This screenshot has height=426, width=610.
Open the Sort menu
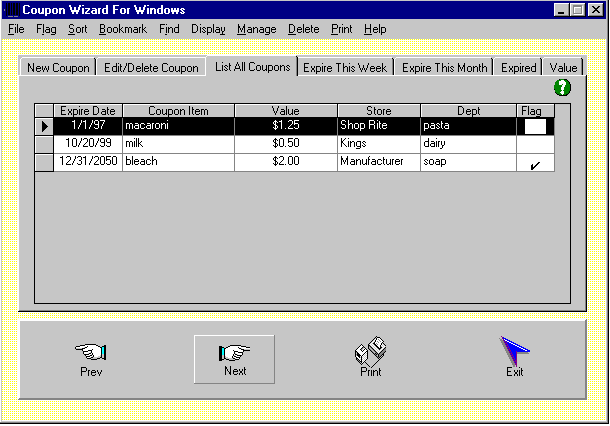point(78,29)
